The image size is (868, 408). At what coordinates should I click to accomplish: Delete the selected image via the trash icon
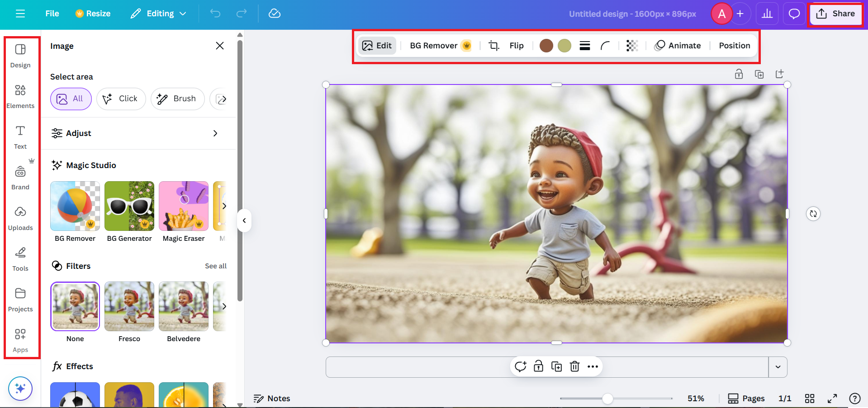574,366
